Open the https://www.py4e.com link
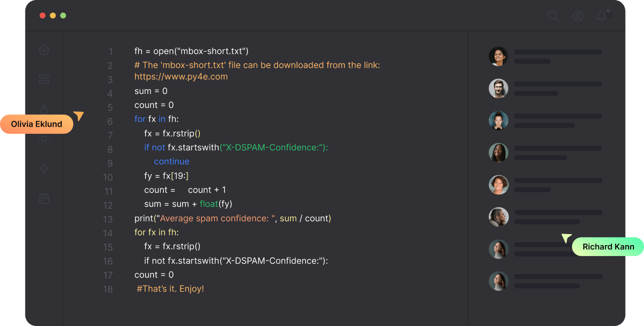This screenshot has height=326, width=644. [181, 77]
